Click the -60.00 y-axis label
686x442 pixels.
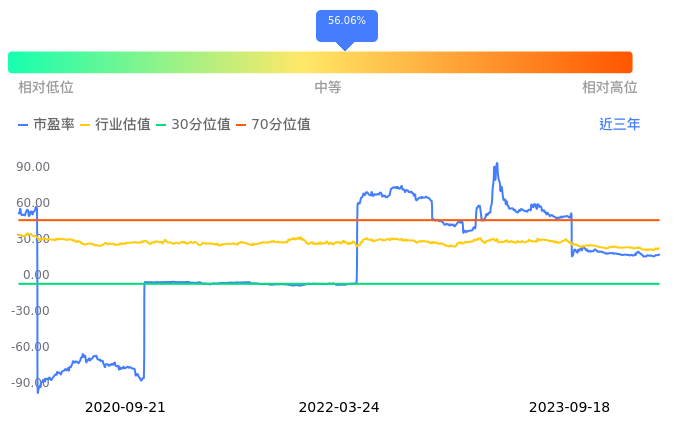[x=30, y=347]
